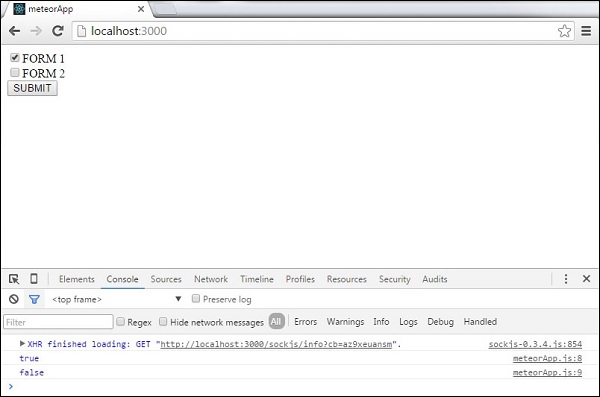
Task: Open meteorApp.js:9 source link
Action: 547,372
